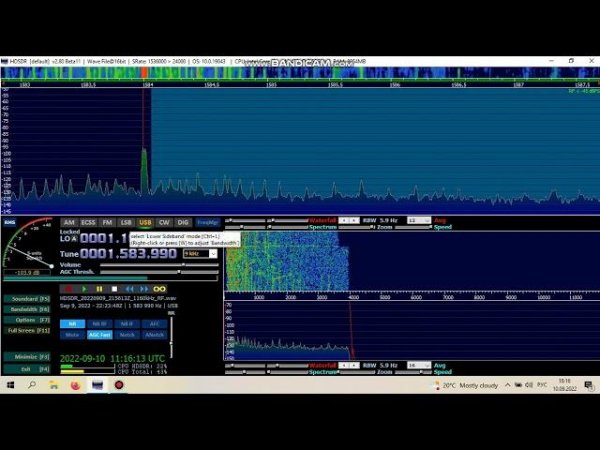
Task: Click the upper RBW stepper arrows
Action: [349, 220]
